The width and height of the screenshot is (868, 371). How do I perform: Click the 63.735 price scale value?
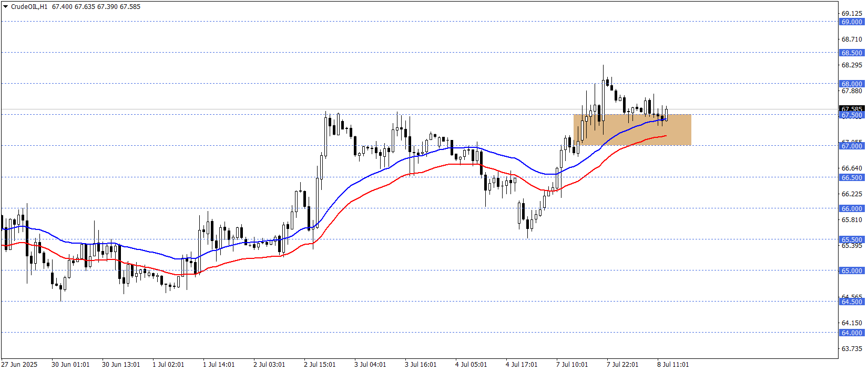852,348
